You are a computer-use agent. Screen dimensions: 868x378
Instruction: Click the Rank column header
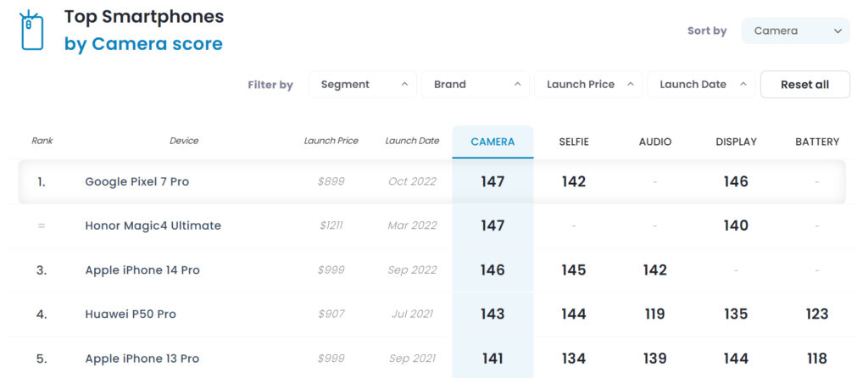pos(42,141)
